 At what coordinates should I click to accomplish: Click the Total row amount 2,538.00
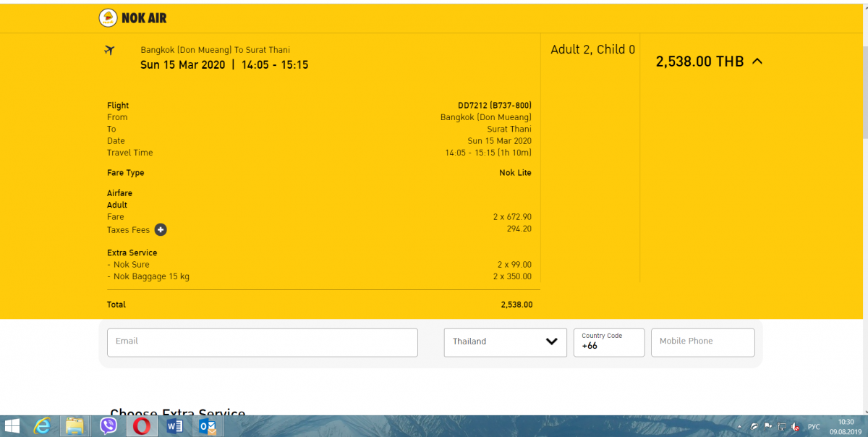pos(516,305)
